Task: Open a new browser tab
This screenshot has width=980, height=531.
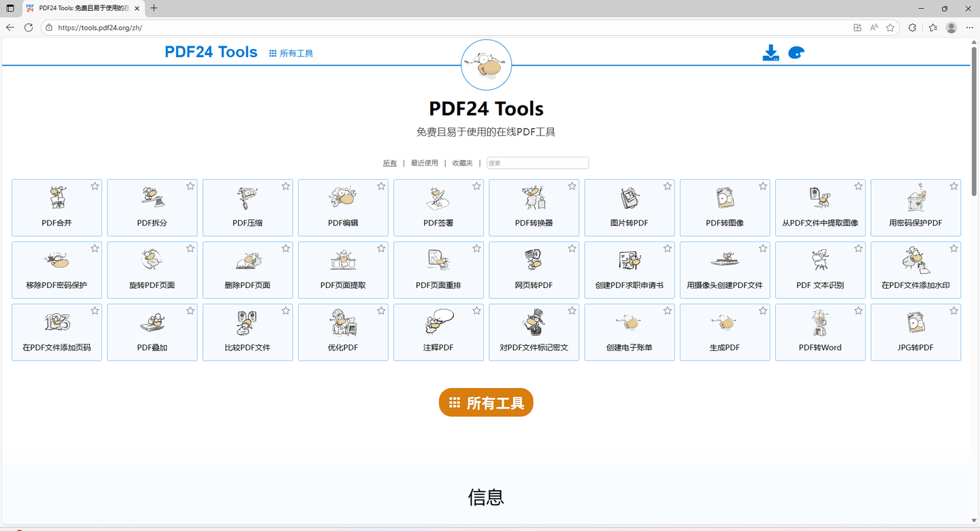Action: coord(154,8)
